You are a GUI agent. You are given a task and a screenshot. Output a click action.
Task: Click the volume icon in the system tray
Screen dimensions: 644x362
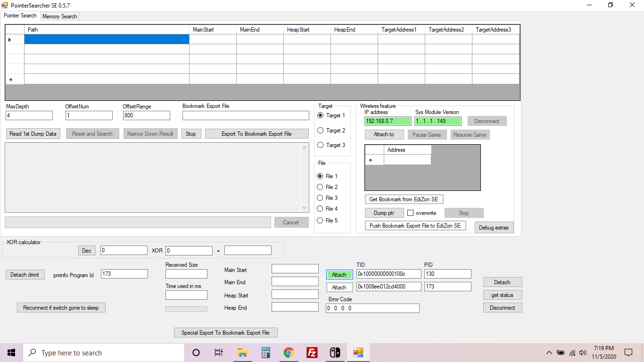(x=583, y=353)
